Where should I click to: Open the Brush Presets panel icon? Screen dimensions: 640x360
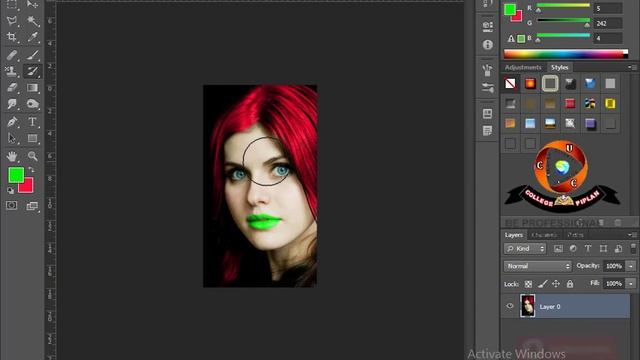point(487,70)
